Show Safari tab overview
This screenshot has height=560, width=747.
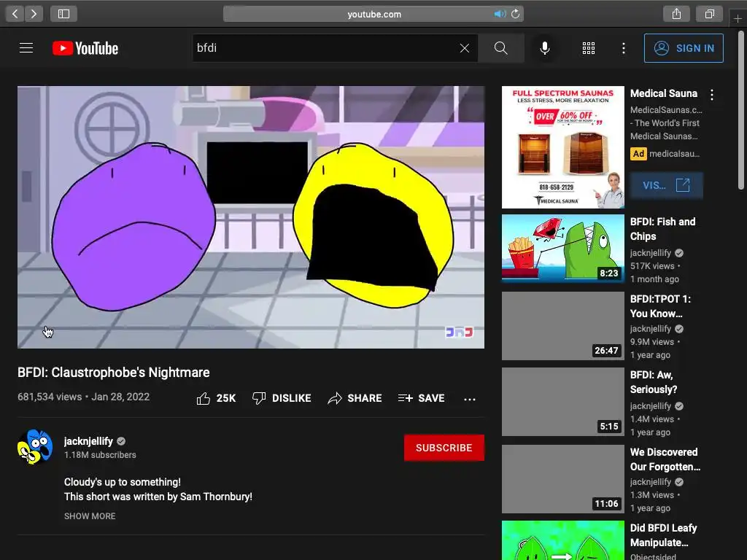[709, 14]
